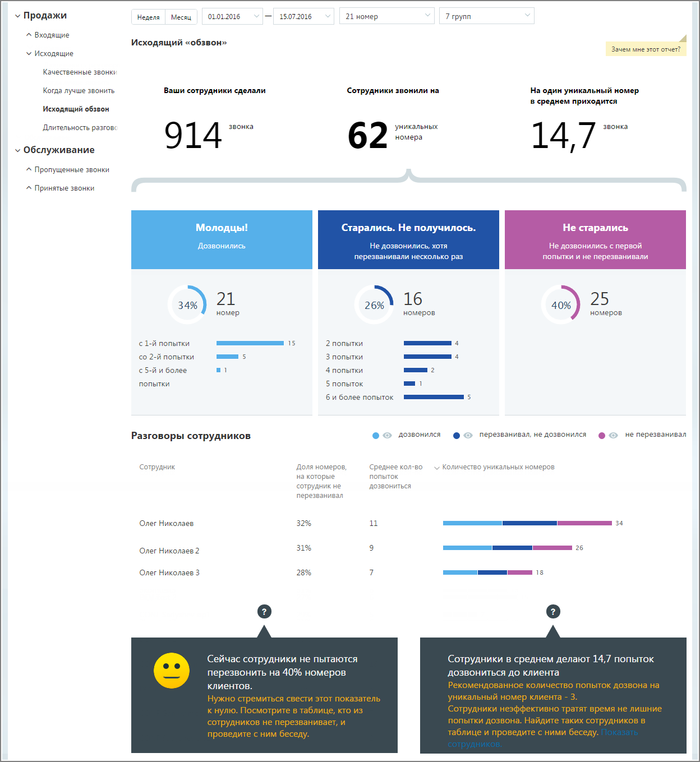Click the stacked bar for Олег Николаев 2

(508, 548)
